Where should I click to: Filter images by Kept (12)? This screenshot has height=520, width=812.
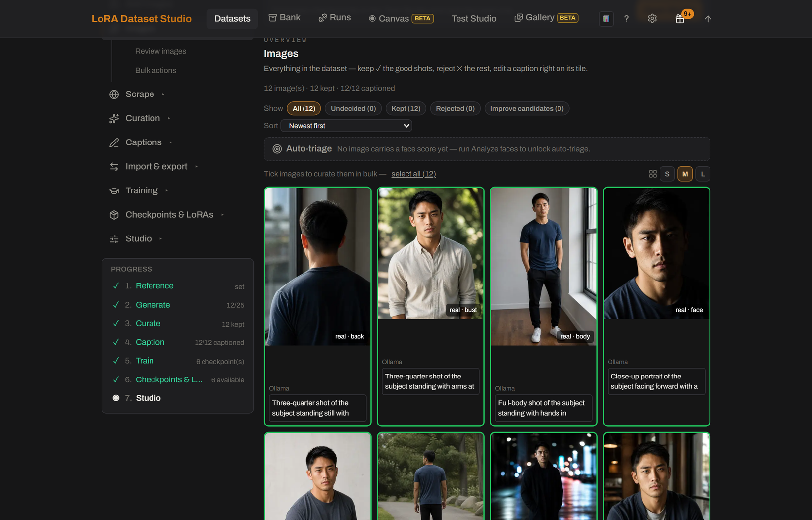[406, 109]
